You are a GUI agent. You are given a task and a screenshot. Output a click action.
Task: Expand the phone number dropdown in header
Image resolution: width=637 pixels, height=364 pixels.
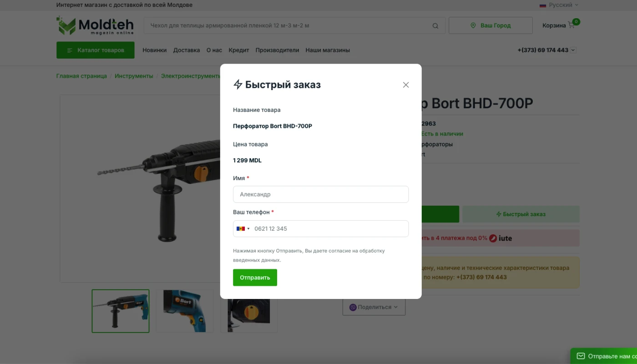pyautogui.click(x=573, y=50)
